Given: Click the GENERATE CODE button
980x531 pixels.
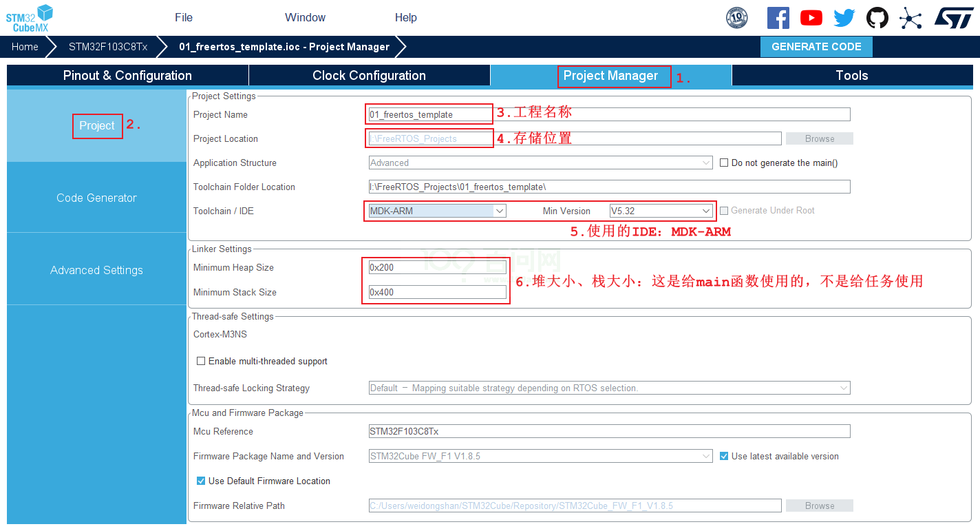Looking at the screenshot, I should point(816,47).
